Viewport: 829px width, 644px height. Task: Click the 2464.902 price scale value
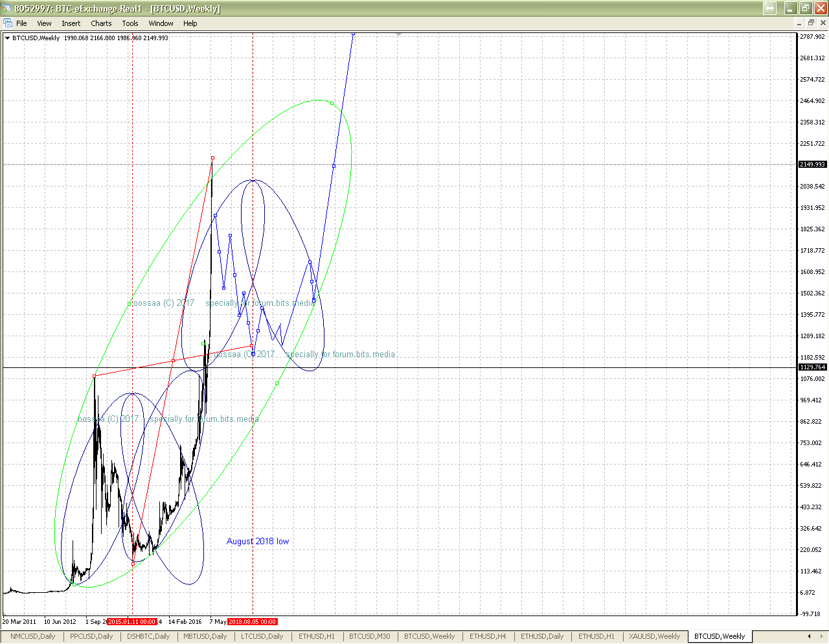click(x=812, y=101)
